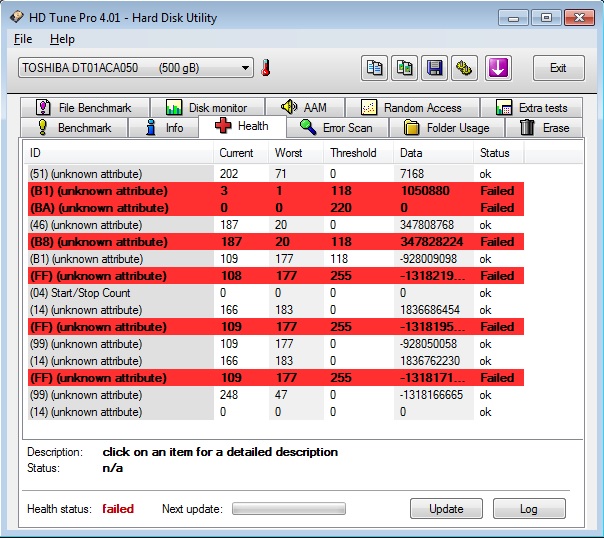Image resolution: width=604 pixels, height=538 pixels.
Task: Click the purple down-arrow minimize-to-tray icon
Action: [x=498, y=68]
